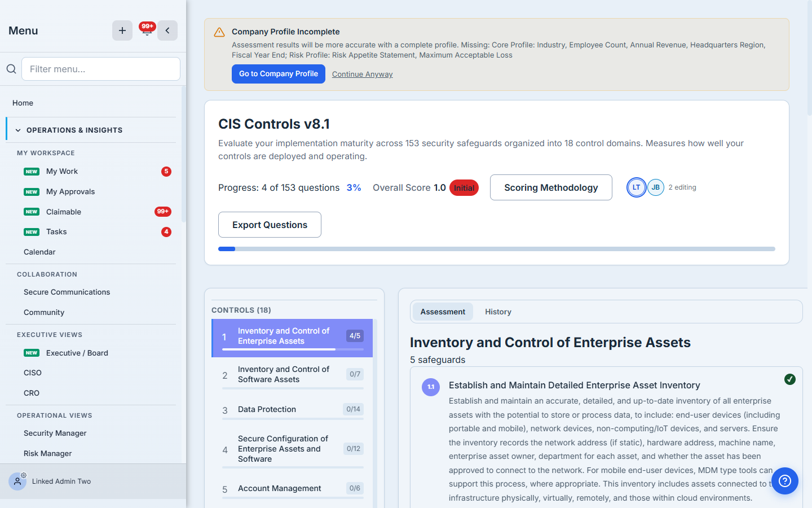812x508 pixels.
Task: Select control 1 Inventory of Enterprise Assets
Action: point(292,338)
